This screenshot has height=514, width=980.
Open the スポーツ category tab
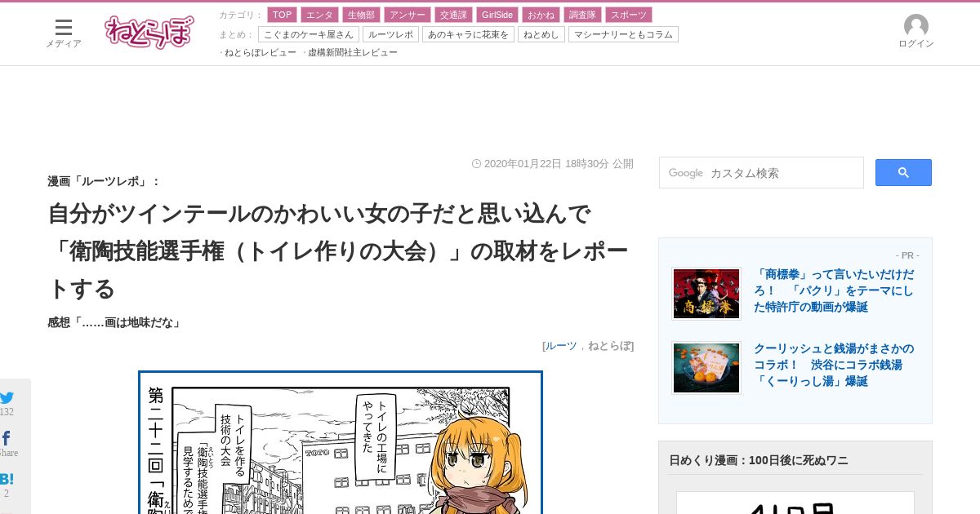(629, 15)
